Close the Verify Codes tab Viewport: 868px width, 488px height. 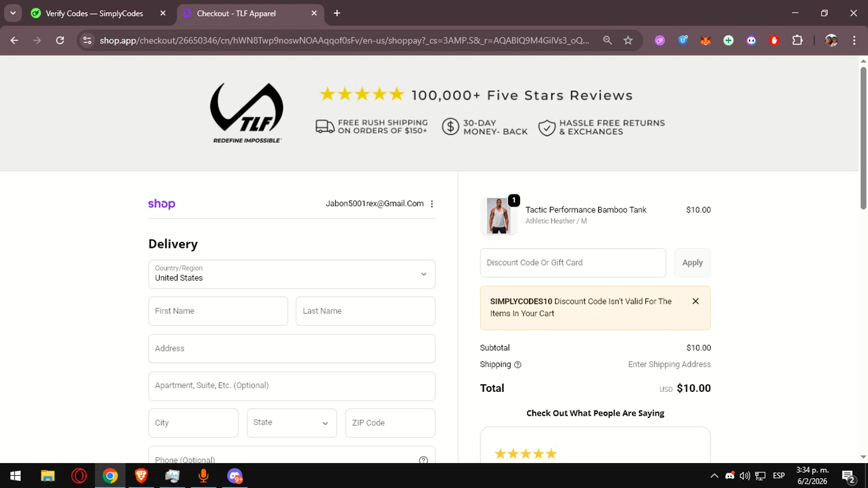163,13
